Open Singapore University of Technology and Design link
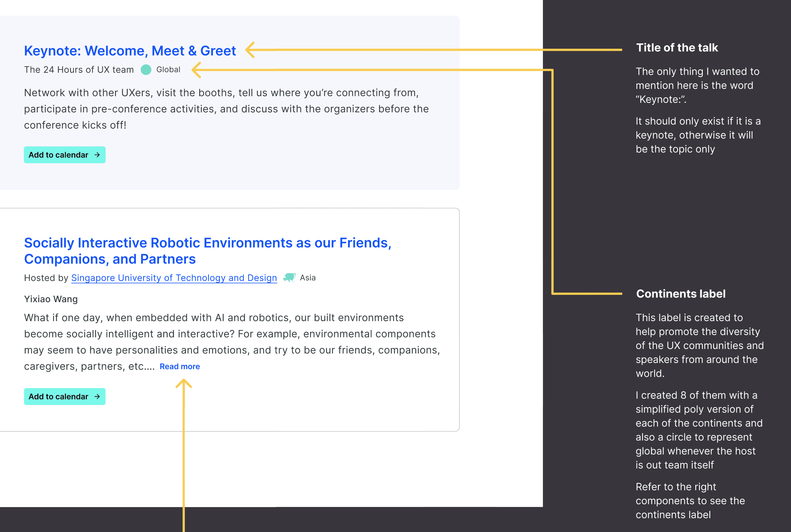 click(x=174, y=278)
